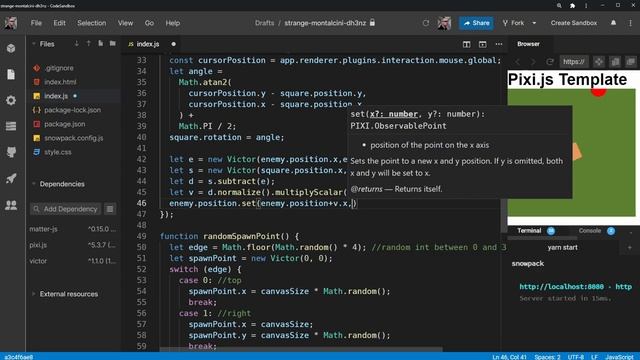Expand the External resources section
Image resolution: width=640 pixels, height=360 pixels.
pyautogui.click(x=34, y=294)
